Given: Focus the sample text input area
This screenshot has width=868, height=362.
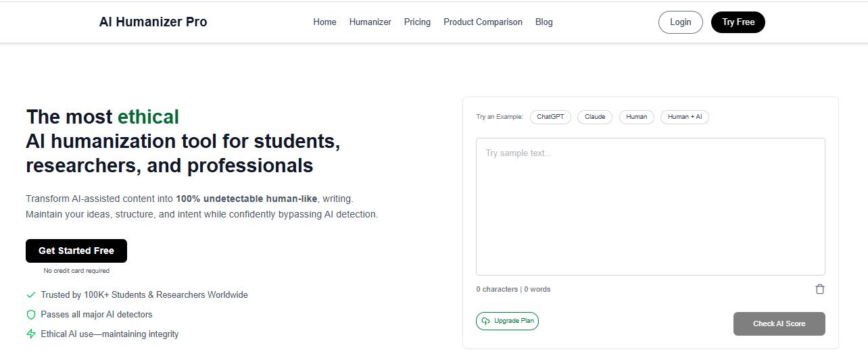Looking at the screenshot, I should 650,206.
